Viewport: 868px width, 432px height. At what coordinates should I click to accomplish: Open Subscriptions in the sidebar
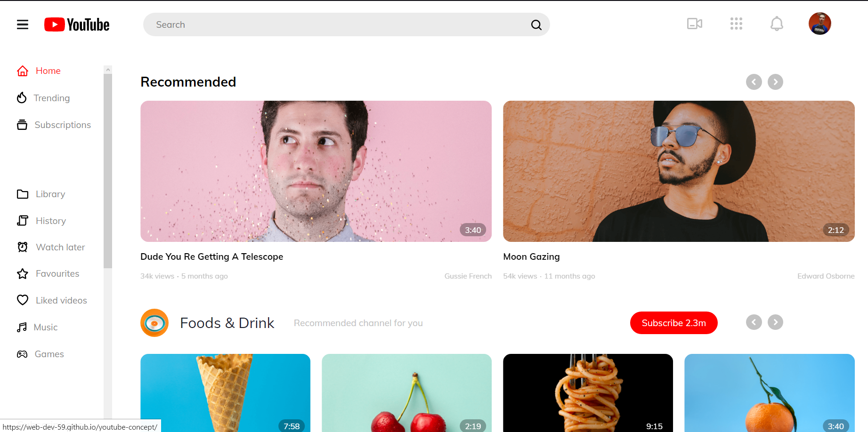[x=63, y=125]
